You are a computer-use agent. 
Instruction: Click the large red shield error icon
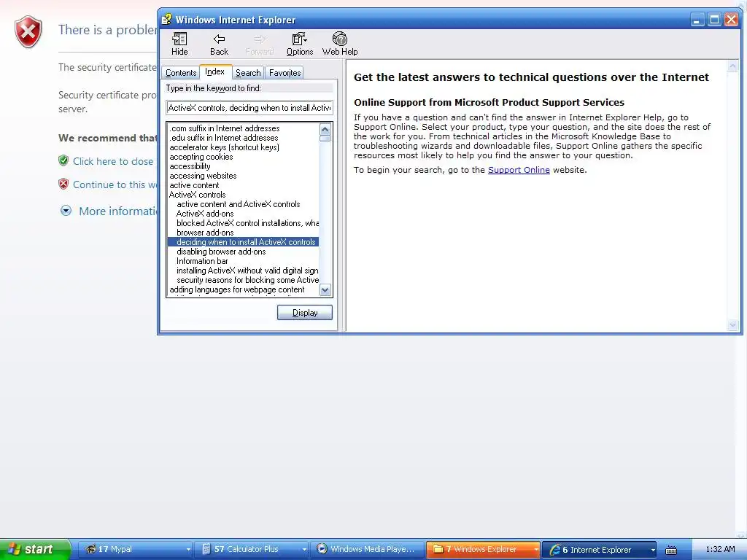[x=28, y=31]
